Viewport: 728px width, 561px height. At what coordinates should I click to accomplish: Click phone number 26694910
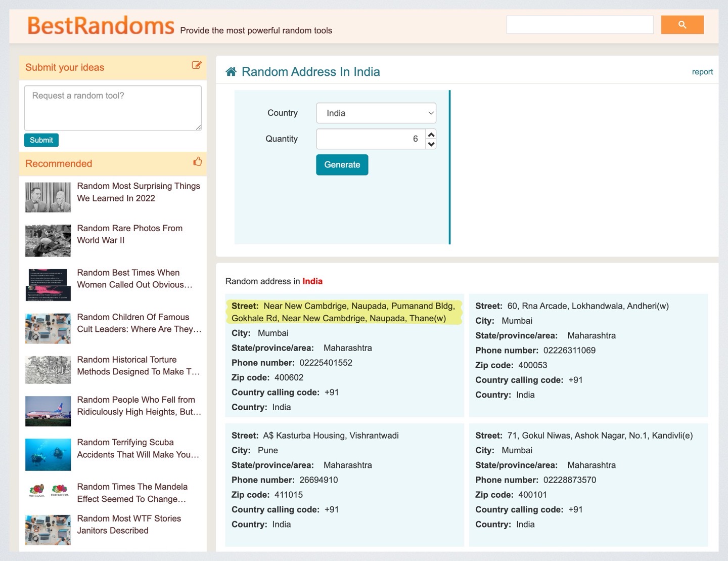point(318,480)
